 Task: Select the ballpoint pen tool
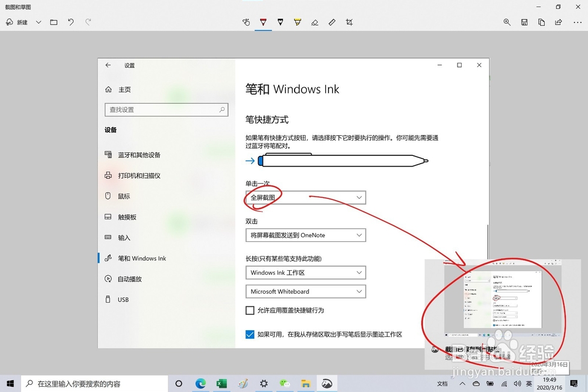[x=263, y=22]
